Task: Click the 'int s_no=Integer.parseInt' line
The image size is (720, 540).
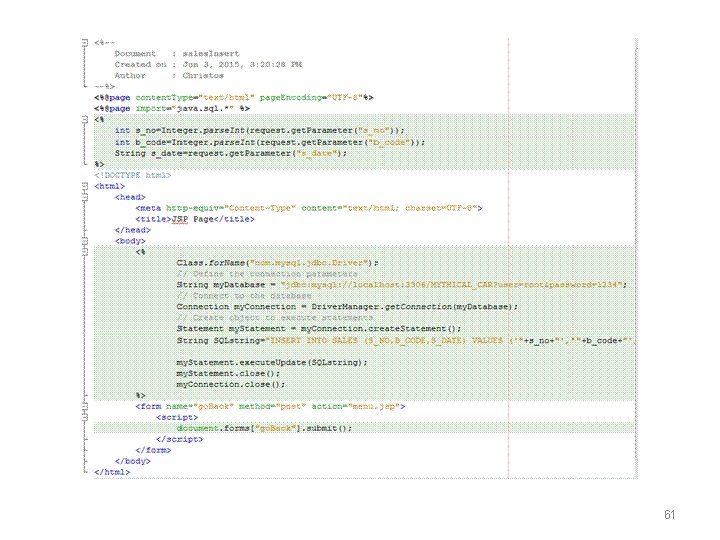Action: pyautogui.click(x=259, y=131)
